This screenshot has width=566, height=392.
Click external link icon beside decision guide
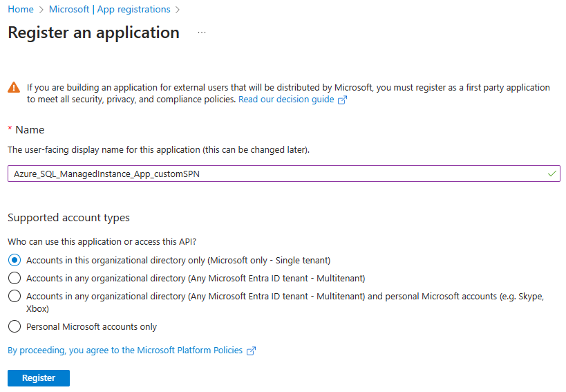pos(342,100)
